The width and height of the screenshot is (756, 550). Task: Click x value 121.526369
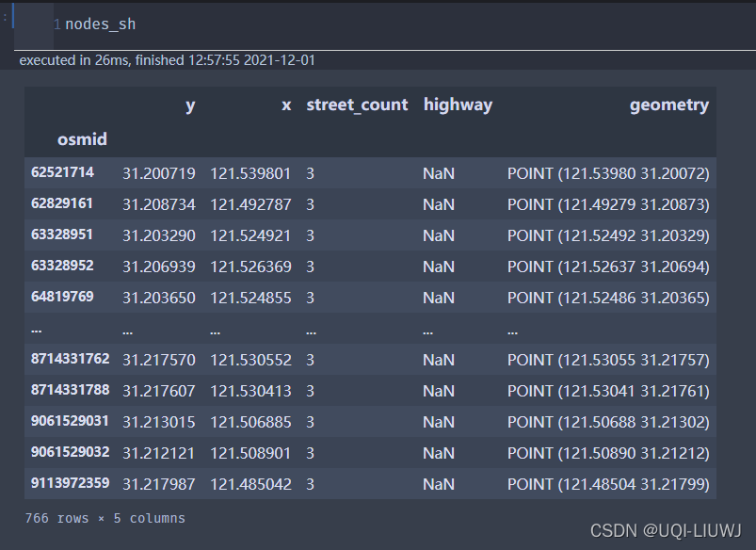pyautogui.click(x=250, y=267)
